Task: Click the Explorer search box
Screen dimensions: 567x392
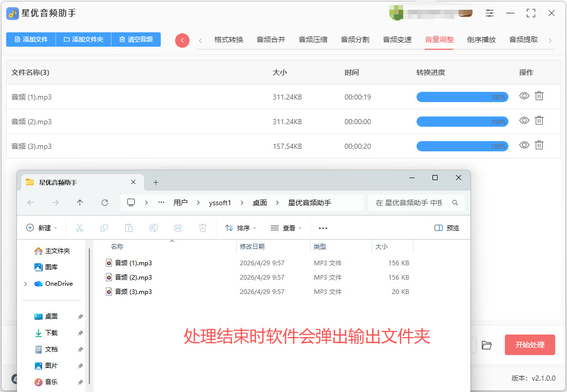Action: 416,203
